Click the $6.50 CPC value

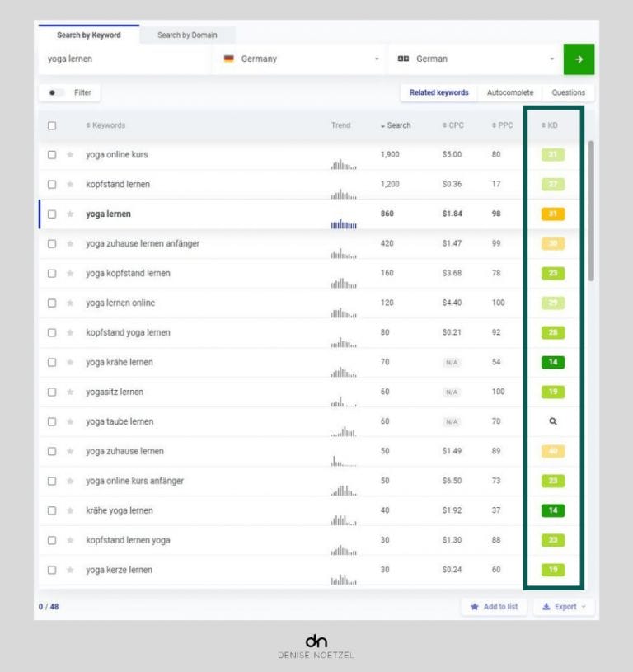[452, 481]
